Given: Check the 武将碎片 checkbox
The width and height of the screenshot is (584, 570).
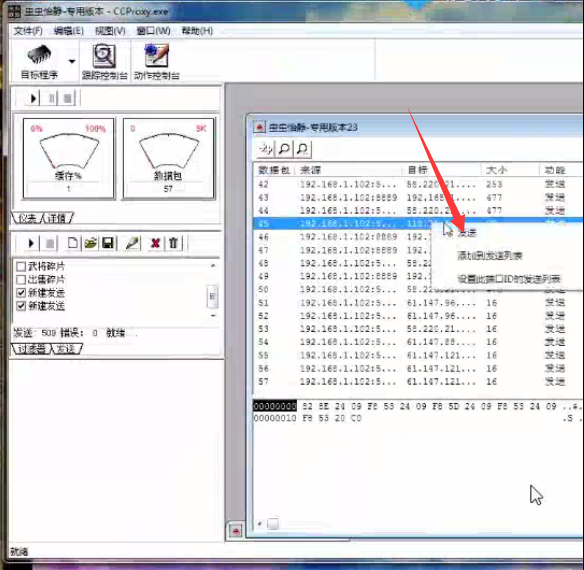Looking at the screenshot, I should coord(21,266).
